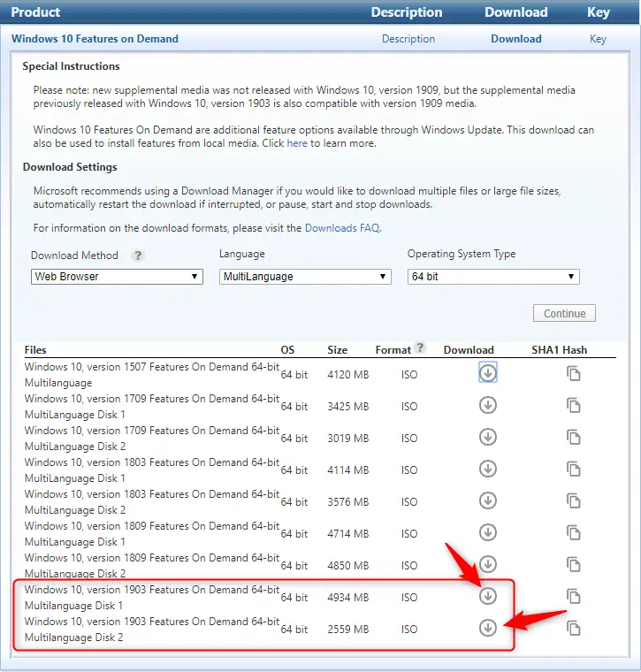Download version 1809 MultiLanguage Disk 1 ISO
The height and width of the screenshot is (672, 641).
pos(488,532)
